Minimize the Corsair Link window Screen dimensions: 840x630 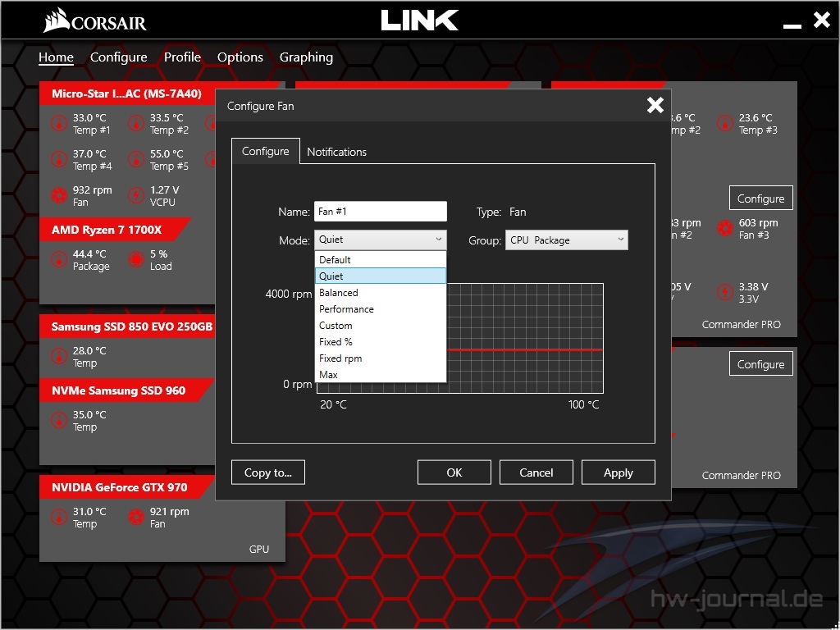[x=792, y=25]
